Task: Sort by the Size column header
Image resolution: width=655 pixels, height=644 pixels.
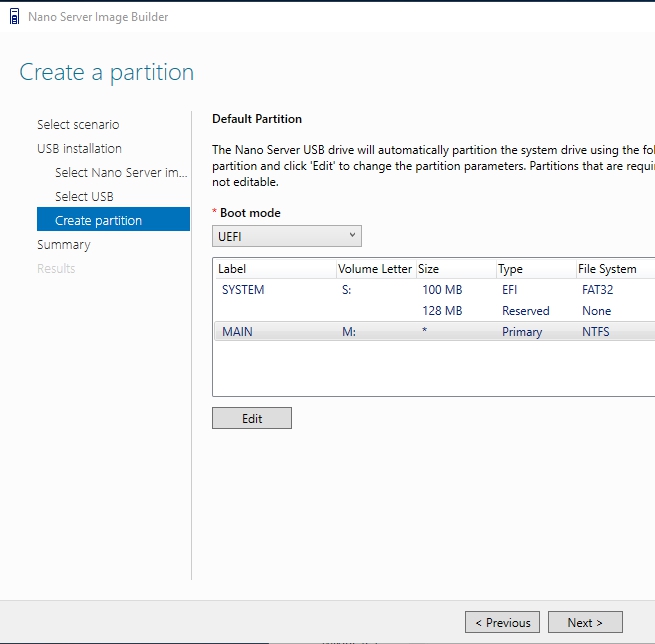Action: pos(456,269)
